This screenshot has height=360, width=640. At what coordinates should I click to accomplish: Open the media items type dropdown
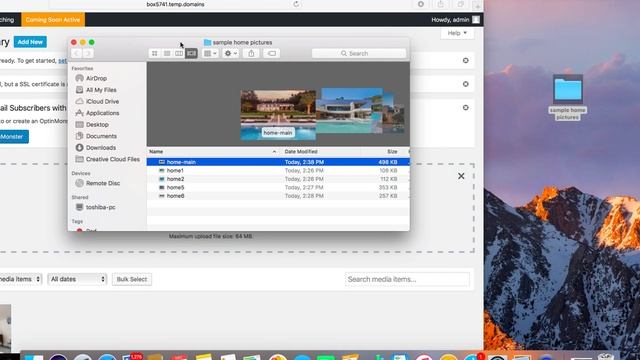(x=20, y=279)
